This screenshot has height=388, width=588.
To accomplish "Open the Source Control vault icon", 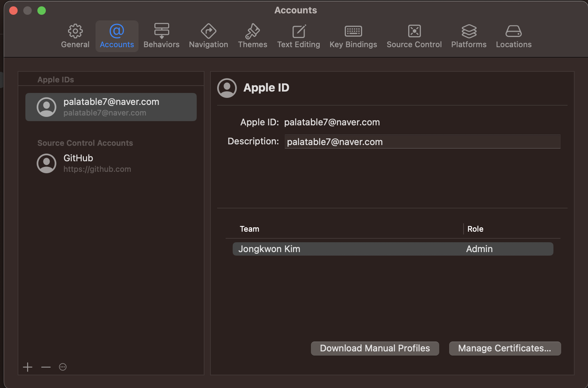I will pos(414,31).
